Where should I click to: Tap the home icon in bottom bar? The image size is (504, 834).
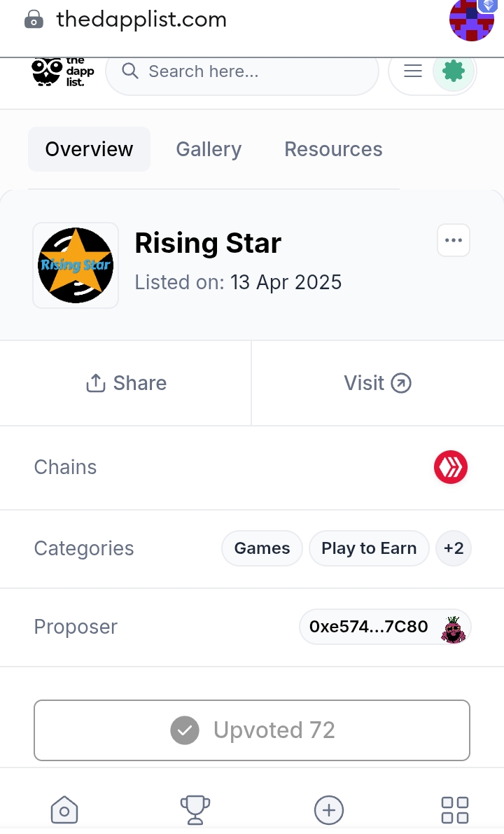pyautogui.click(x=64, y=809)
